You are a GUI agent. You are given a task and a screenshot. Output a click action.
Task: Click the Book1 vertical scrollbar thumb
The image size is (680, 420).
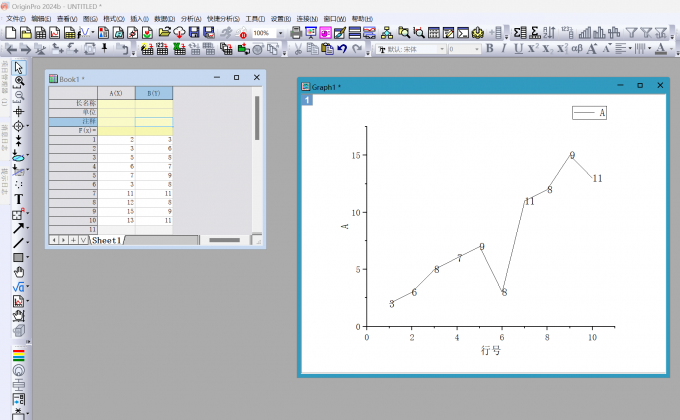257,118
